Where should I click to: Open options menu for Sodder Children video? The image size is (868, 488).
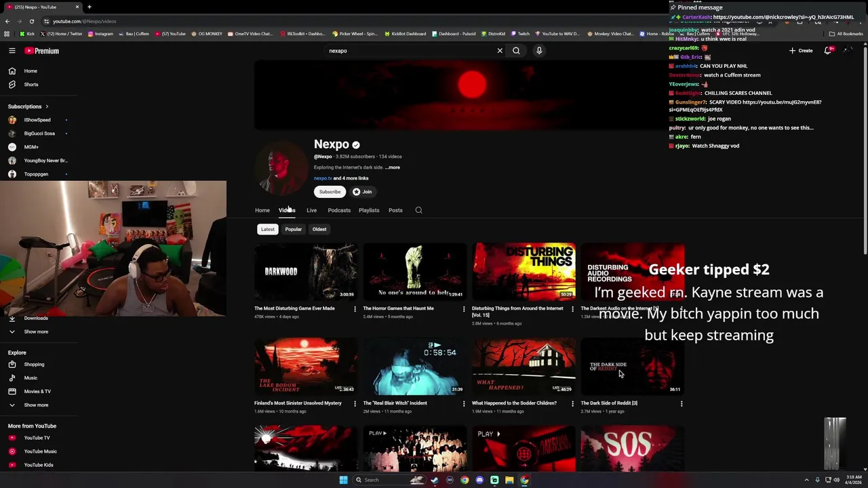pyautogui.click(x=572, y=404)
